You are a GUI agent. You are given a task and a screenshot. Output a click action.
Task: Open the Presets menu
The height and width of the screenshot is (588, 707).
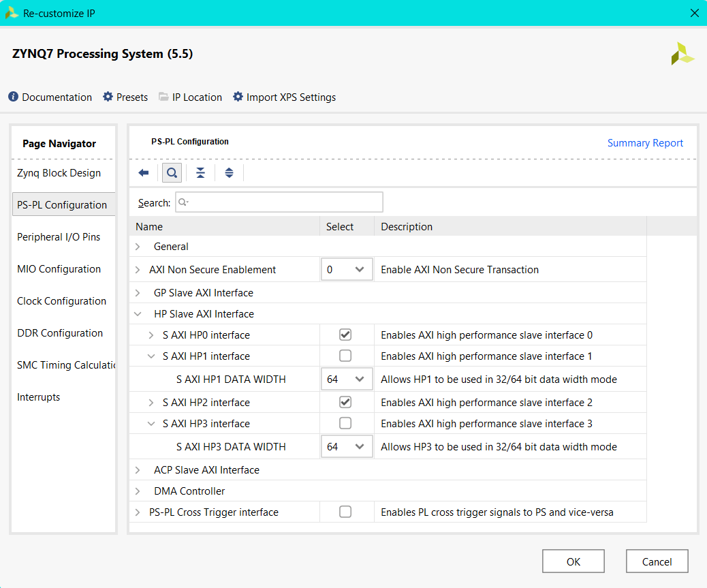tap(132, 97)
